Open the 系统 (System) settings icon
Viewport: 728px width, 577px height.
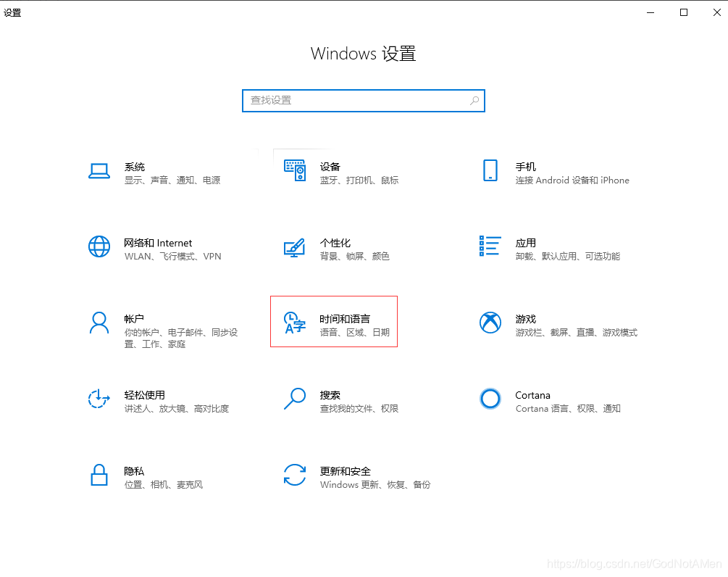point(99,171)
